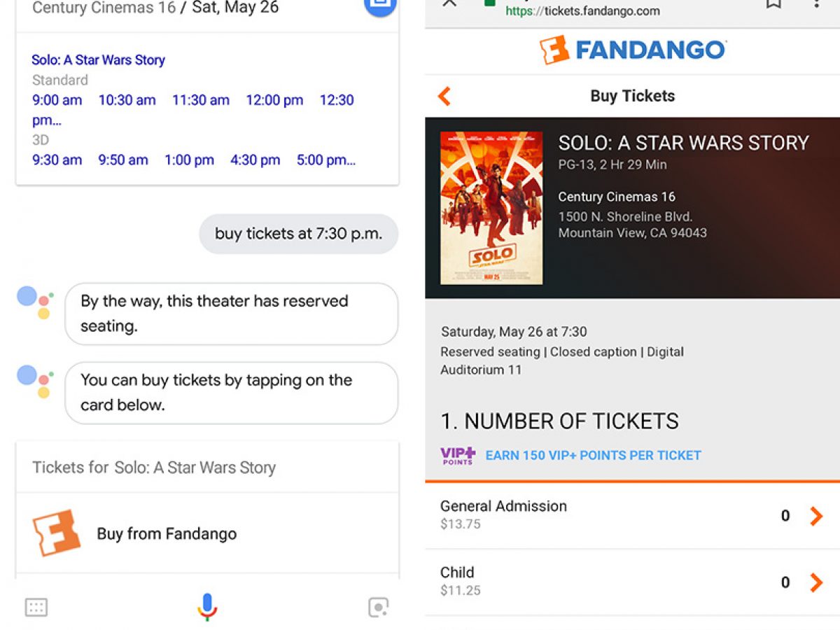
Task: Choose the 12:00 pm Standard showtime
Action: click(274, 100)
